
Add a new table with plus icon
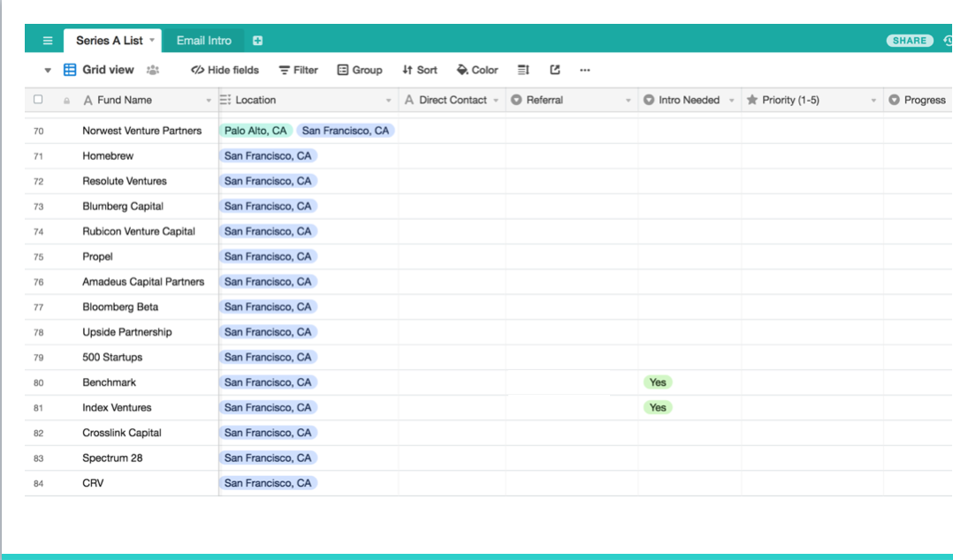258,41
